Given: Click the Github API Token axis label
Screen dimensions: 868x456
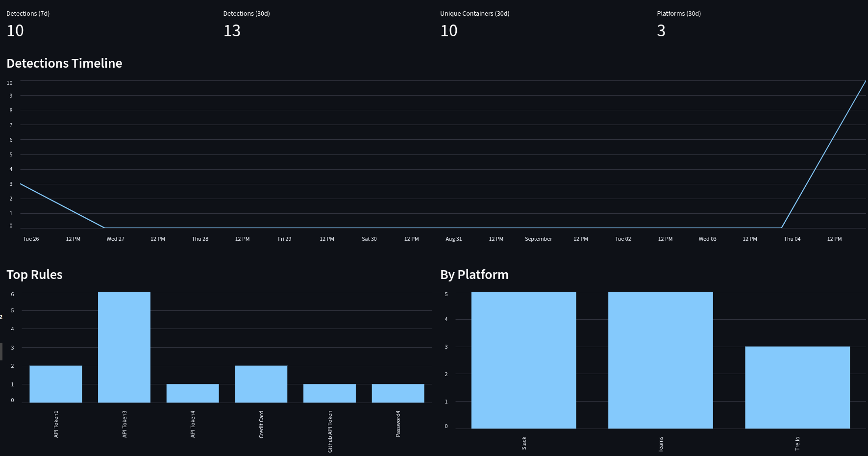Looking at the screenshot, I should pyautogui.click(x=330, y=431).
